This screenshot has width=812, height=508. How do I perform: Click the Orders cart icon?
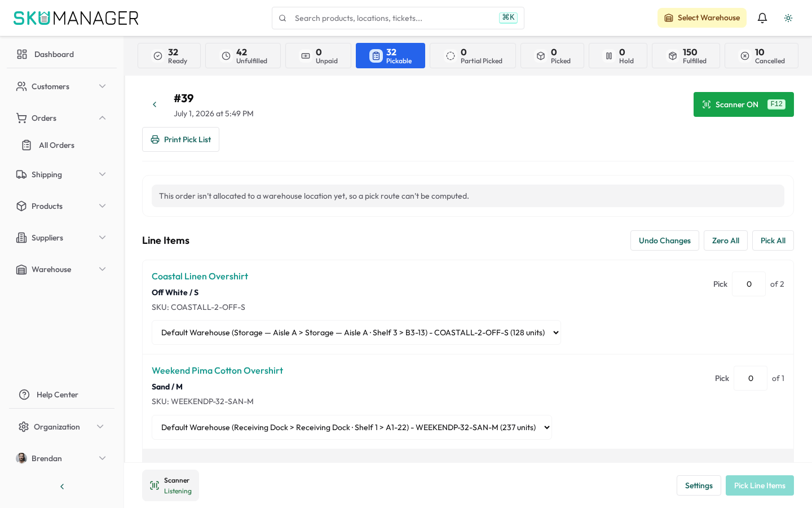(21, 118)
